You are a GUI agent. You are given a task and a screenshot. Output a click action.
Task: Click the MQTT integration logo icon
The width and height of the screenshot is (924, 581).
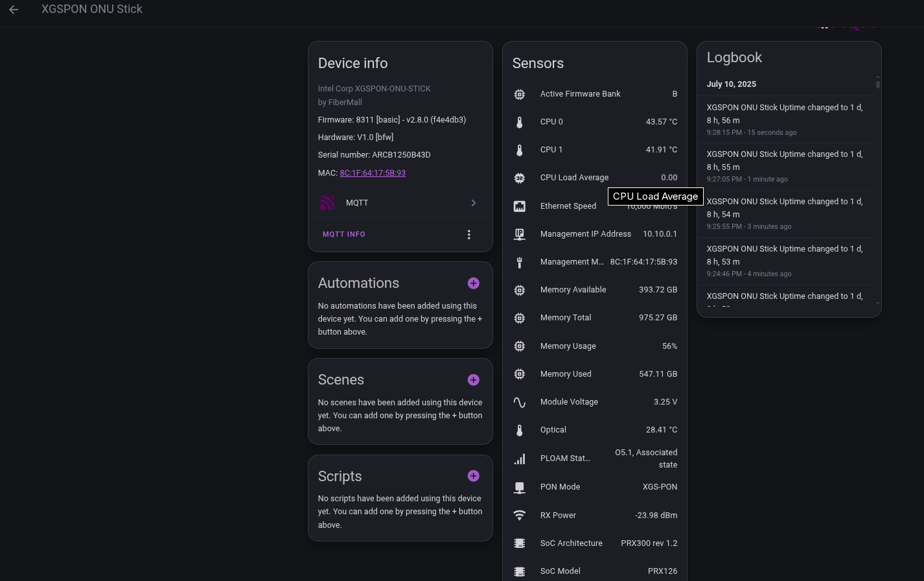[x=327, y=203]
